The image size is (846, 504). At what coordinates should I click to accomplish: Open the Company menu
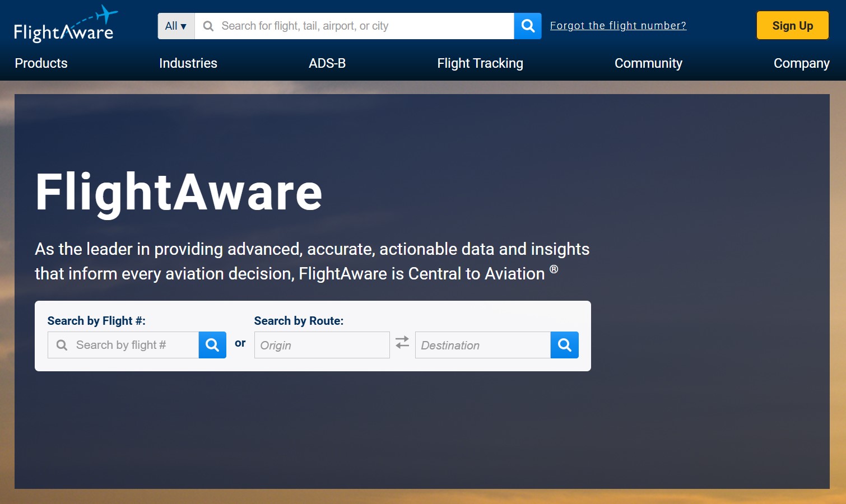point(802,63)
